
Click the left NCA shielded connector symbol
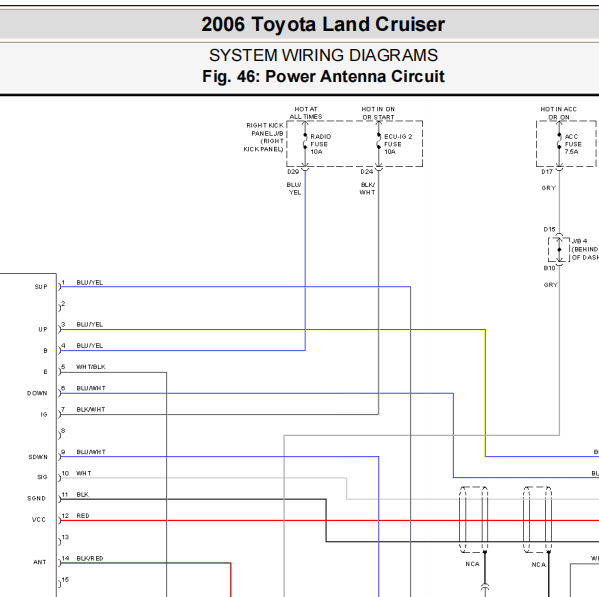(x=473, y=519)
